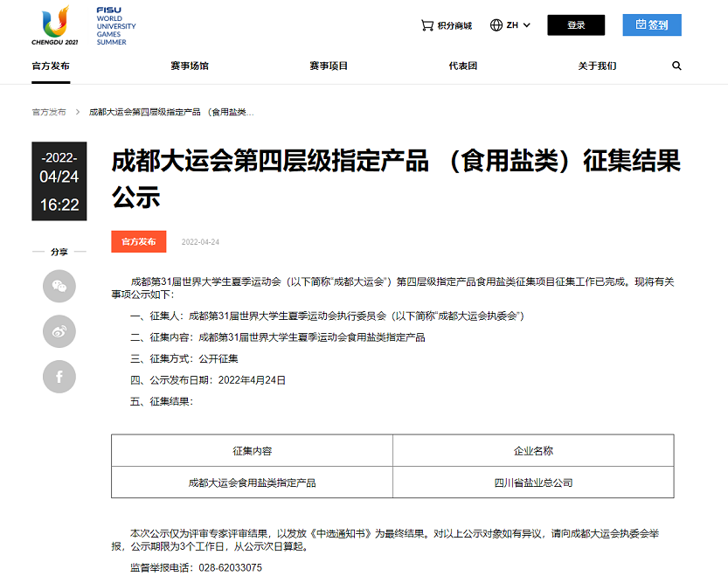728x576 pixels.
Task: Expand the ZH language dropdown
Action: point(519,25)
